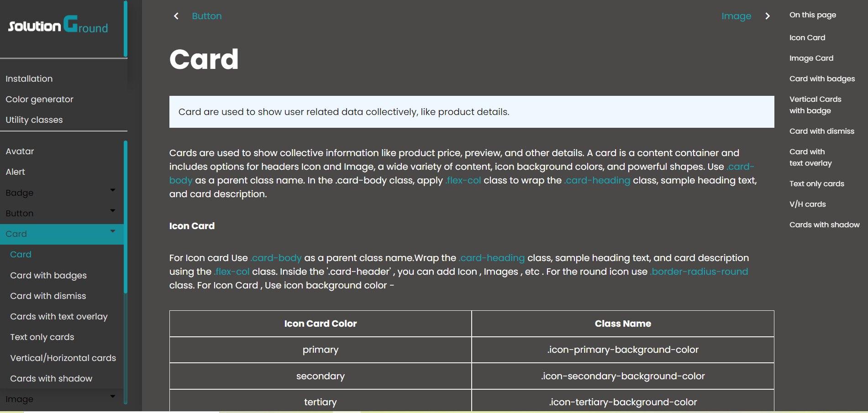Click the right chevron next to Image
The image size is (868, 413).
[768, 16]
